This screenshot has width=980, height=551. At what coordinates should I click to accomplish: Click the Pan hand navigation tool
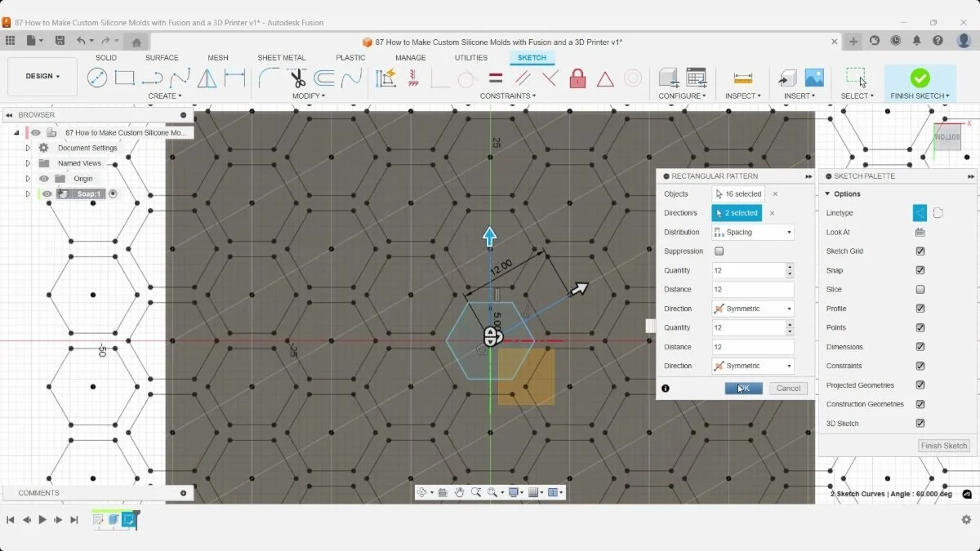(460, 492)
